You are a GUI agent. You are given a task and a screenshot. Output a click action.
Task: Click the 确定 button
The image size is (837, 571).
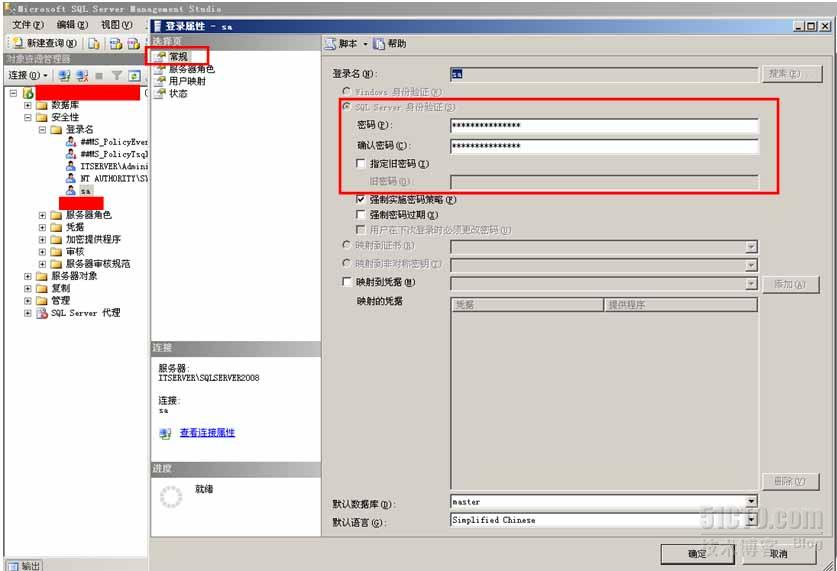click(697, 554)
